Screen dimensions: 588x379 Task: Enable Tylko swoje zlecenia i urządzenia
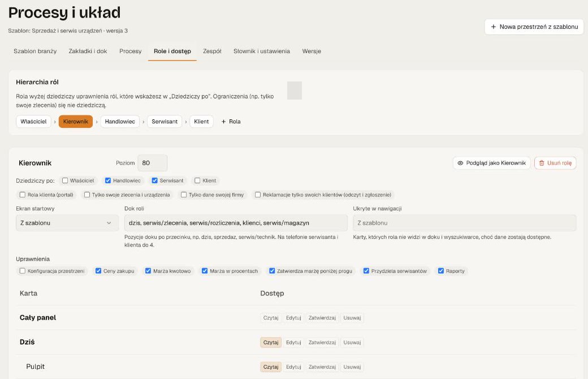pyautogui.click(x=87, y=195)
